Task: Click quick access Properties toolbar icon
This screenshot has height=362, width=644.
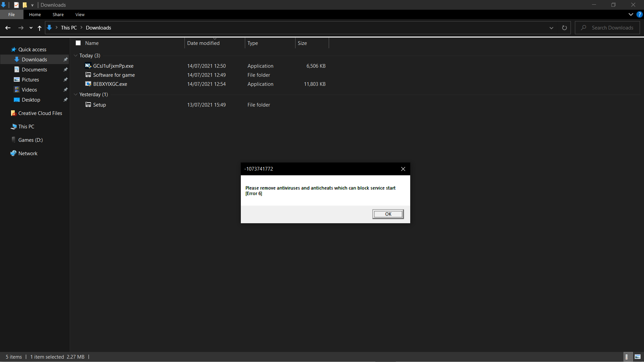Action: 16,5
